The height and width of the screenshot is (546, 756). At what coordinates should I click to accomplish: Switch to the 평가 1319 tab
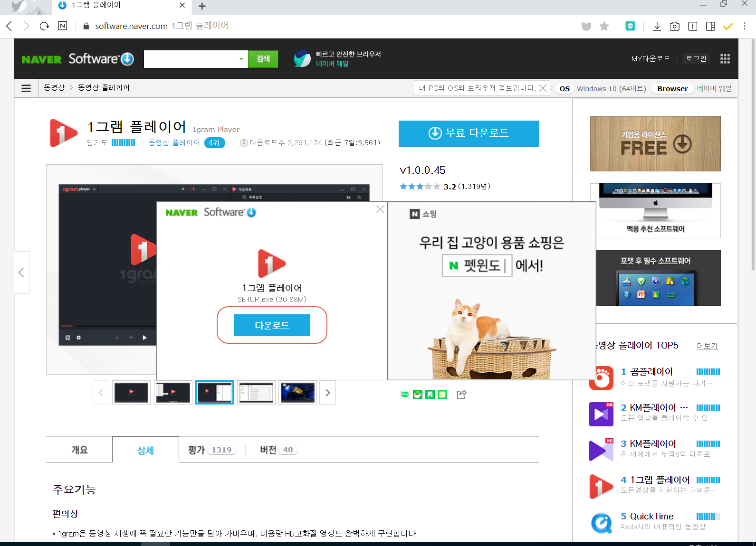click(x=212, y=450)
